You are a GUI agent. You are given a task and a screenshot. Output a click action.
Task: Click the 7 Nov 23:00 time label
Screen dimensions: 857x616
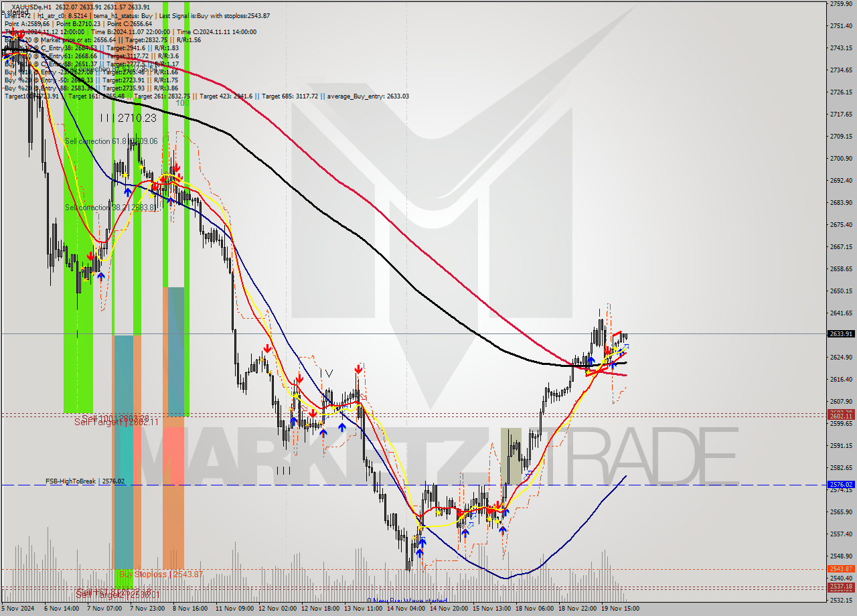tap(147, 609)
